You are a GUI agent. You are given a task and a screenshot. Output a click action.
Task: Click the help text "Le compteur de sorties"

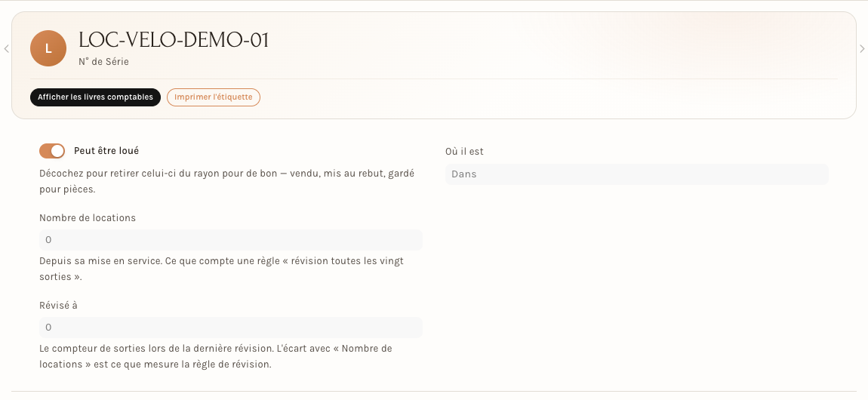[216, 357]
